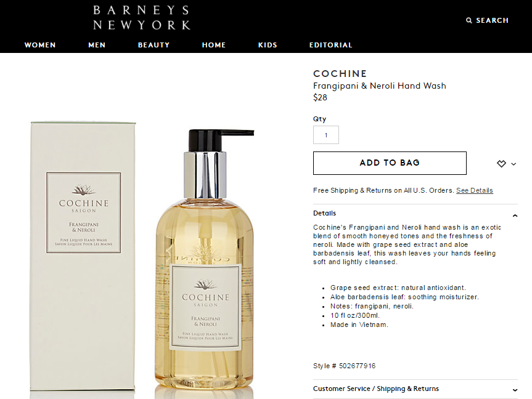Click the search magnifier icon

[469, 20]
